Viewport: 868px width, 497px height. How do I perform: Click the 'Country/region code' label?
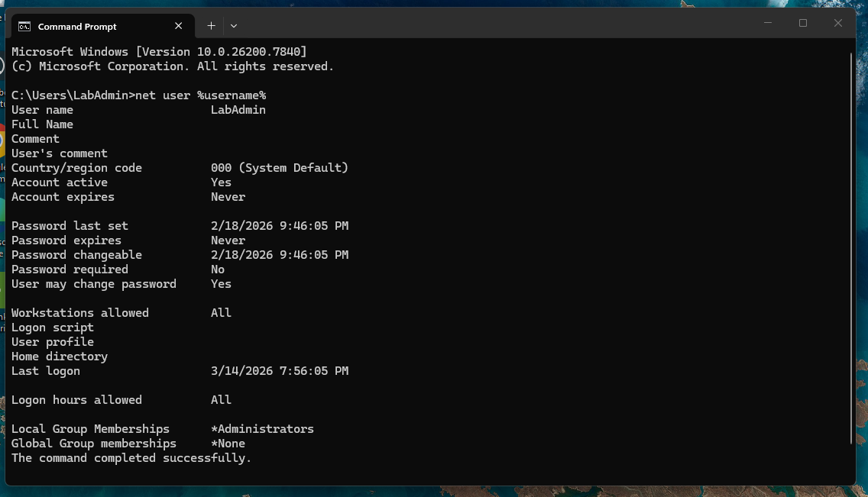tap(76, 167)
